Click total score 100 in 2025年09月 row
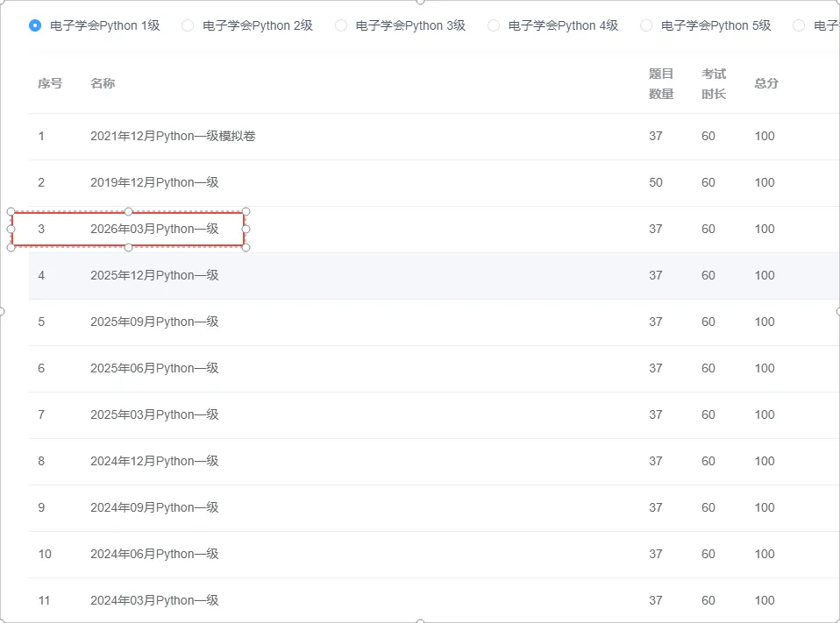The width and height of the screenshot is (840, 623). click(765, 322)
